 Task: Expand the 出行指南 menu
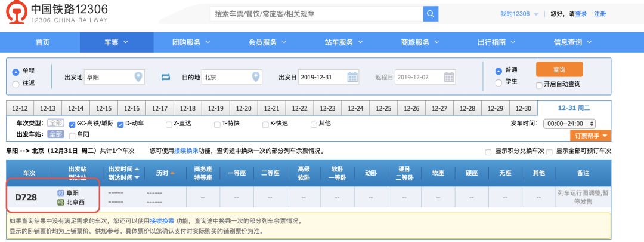point(497,42)
